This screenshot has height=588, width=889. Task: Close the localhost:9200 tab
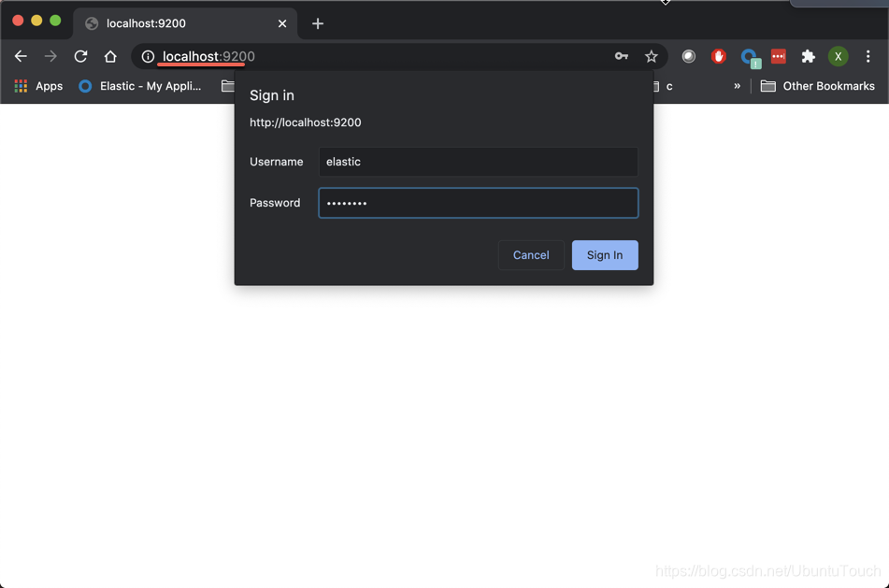pyautogui.click(x=282, y=23)
